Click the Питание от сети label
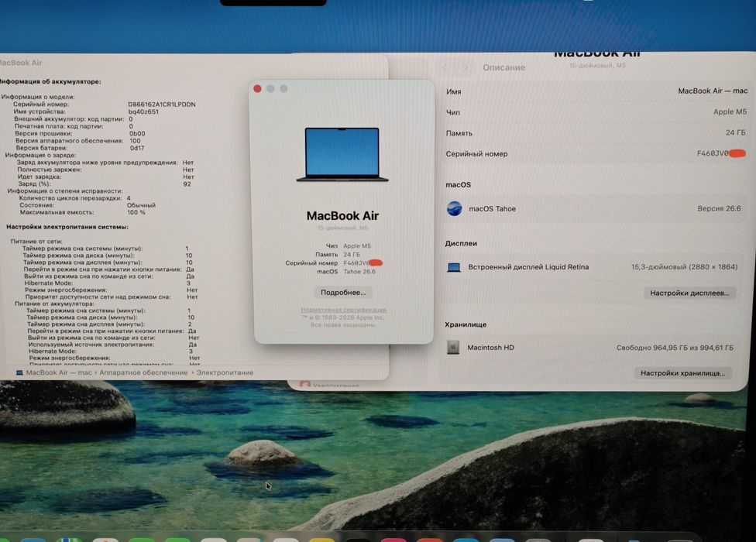Viewport: 756px width, 542px height. coord(36,242)
